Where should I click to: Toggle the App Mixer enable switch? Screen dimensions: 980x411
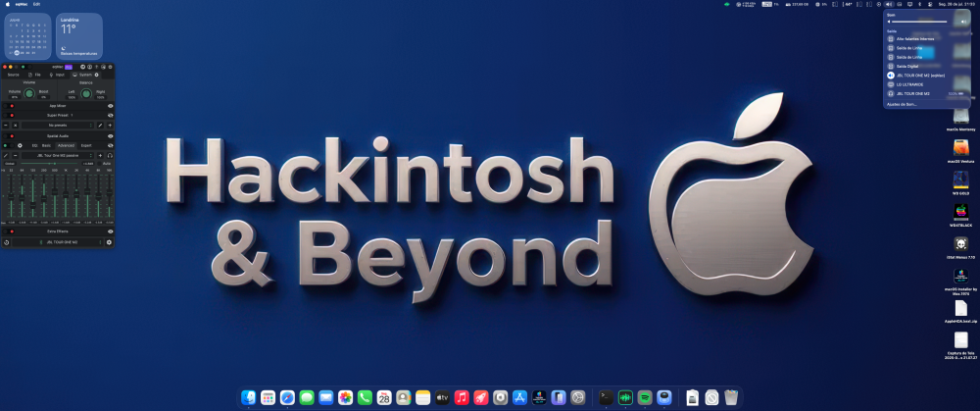tap(8, 106)
